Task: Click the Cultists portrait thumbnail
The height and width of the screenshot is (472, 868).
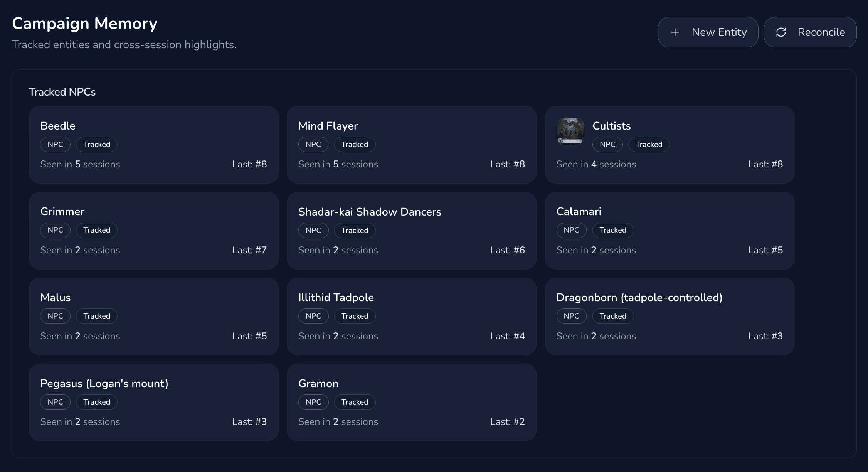Action: (570, 131)
